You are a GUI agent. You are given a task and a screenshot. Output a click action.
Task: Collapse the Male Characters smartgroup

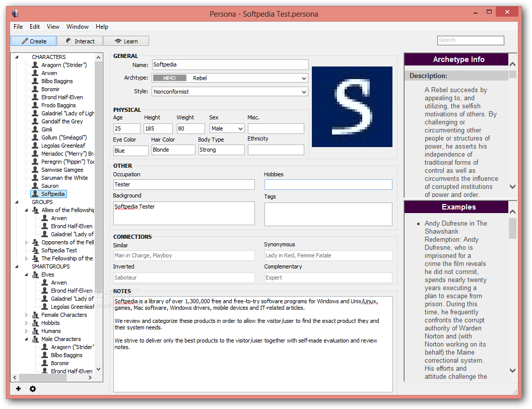[x=26, y=339]
